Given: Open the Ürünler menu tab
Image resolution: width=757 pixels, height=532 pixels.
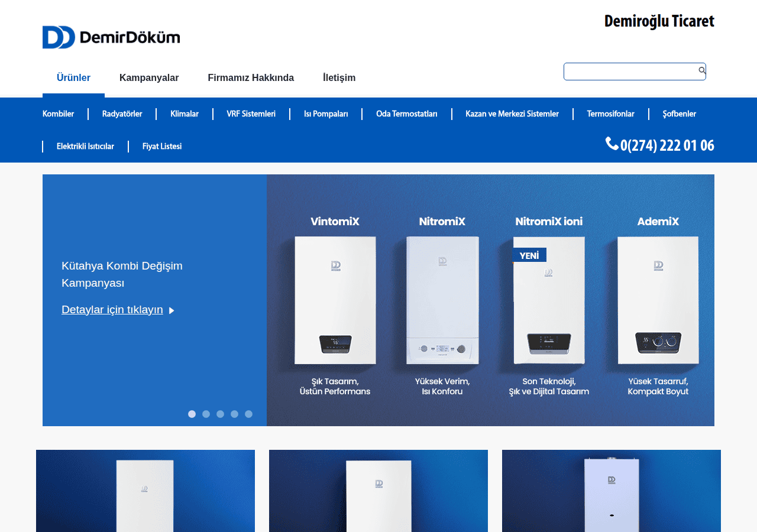Looking at the screenshot, I should (x=73, y=78).
